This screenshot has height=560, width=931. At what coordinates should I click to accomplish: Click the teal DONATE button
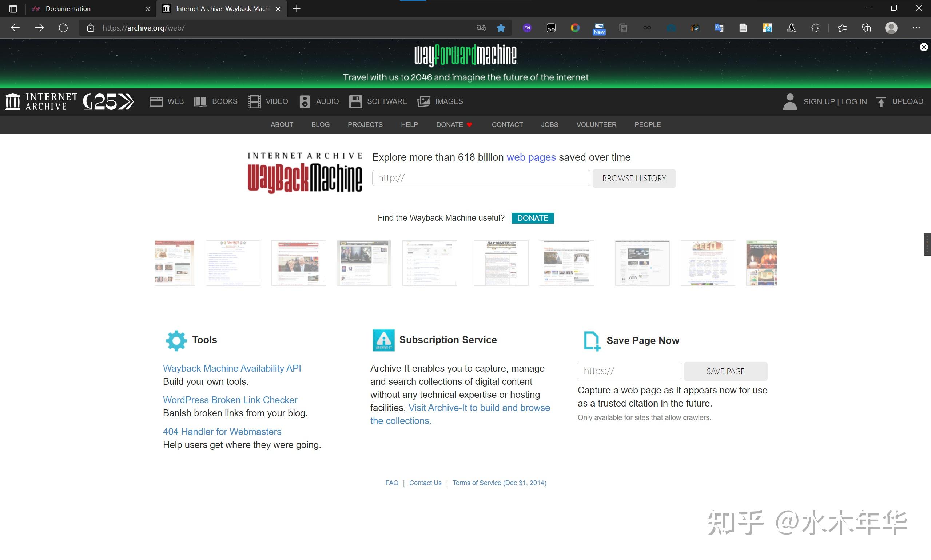(x=532, y=218)
